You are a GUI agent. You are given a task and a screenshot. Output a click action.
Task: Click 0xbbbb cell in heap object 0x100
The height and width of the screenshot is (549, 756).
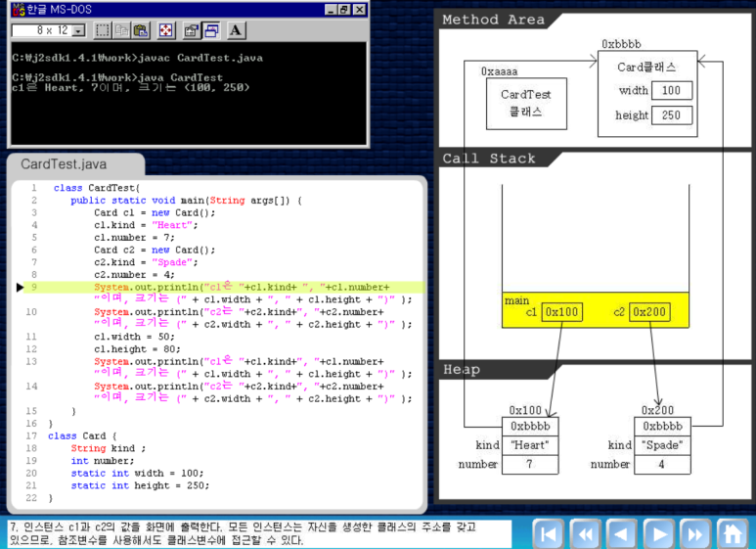530,427
